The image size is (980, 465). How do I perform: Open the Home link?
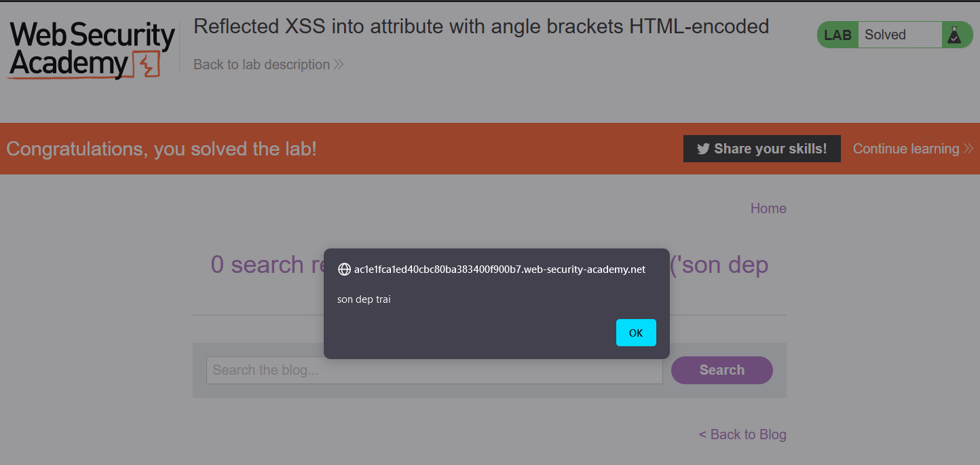[768, 208]
